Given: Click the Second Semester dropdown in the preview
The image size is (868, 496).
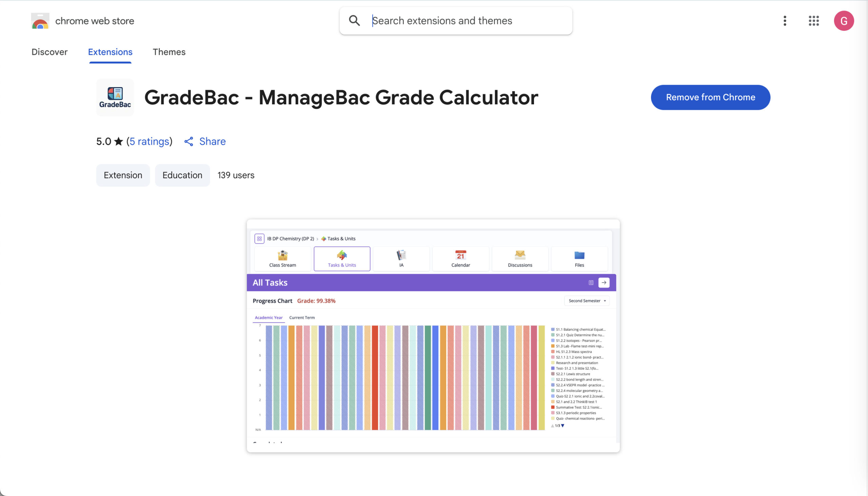Looking at the screenshot, I should [587, 301].
